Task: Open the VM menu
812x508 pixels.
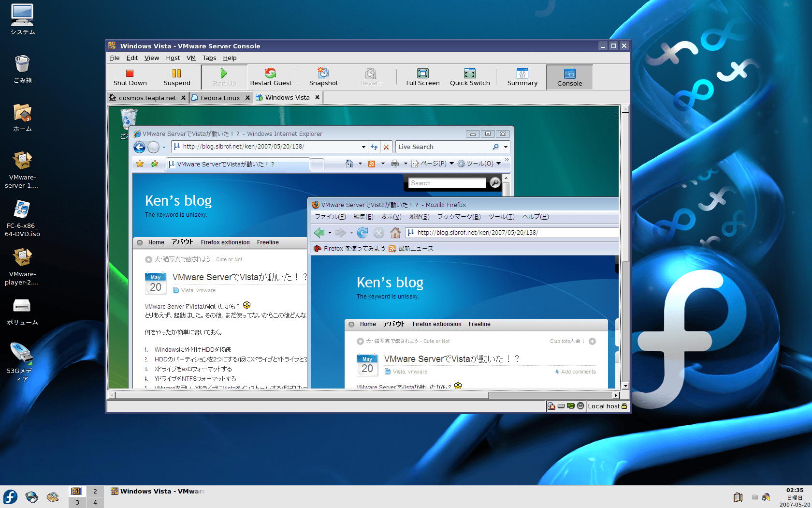Action: 191,58
